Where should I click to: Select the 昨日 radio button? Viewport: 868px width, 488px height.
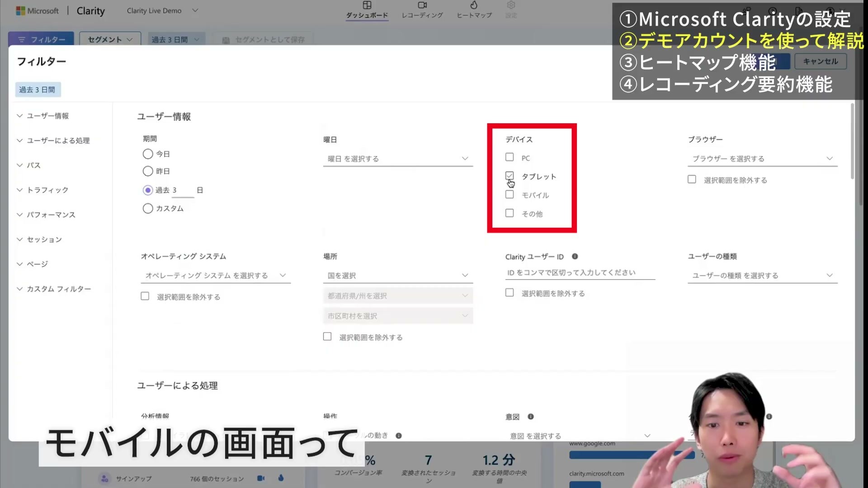point(148,171)
